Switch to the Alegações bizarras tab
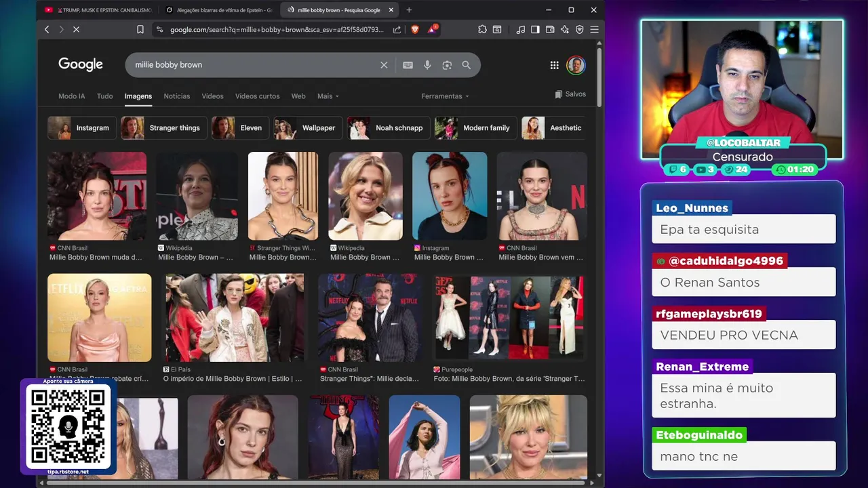Screen dimensions: 868x488 pos(218,10)
